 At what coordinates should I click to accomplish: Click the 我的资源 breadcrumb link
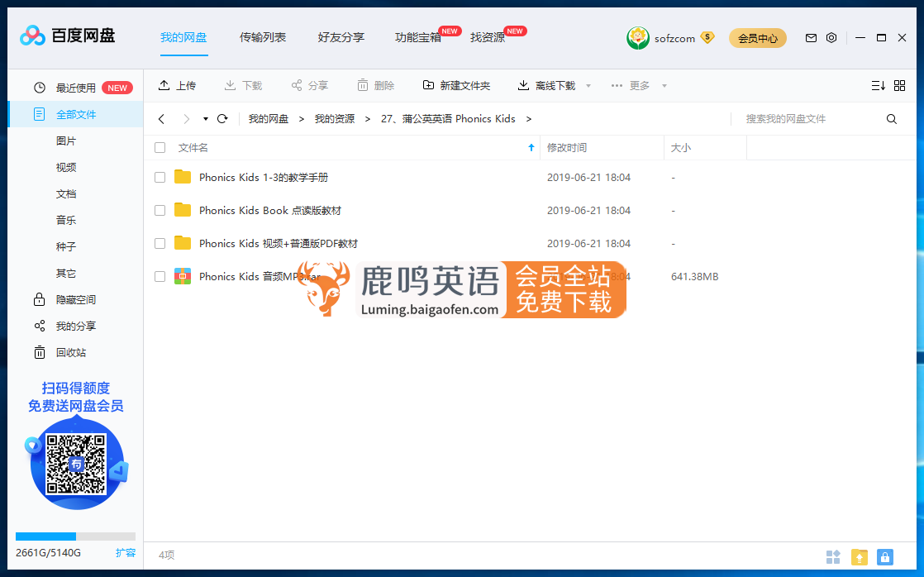point(335,119)
